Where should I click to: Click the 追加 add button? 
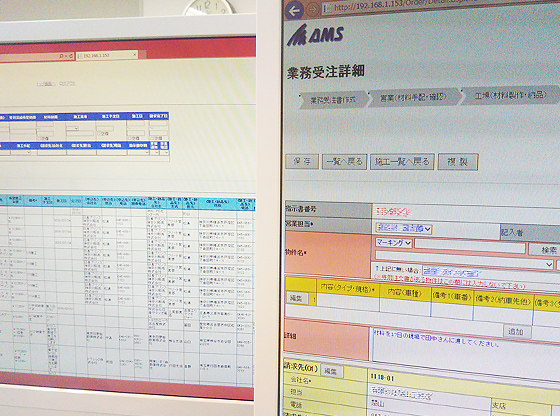(x=516, y=332)
